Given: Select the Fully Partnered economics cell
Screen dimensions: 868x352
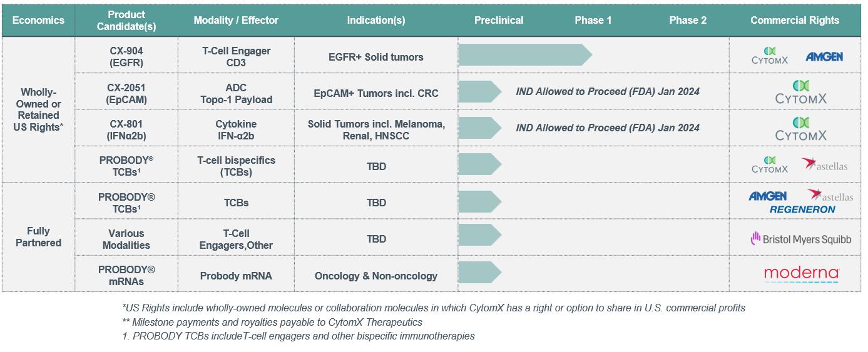Looking at the screenshot, I should point(38,237).
